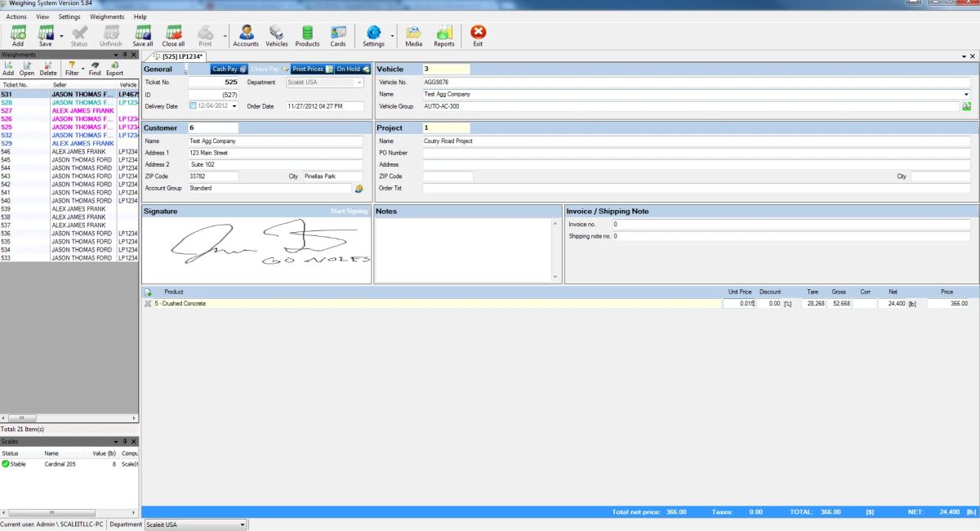Image resolution: width=980 pixels, height=531 pixels.
Task: Close the Weighments panel with its X
Action: [135, 55]
